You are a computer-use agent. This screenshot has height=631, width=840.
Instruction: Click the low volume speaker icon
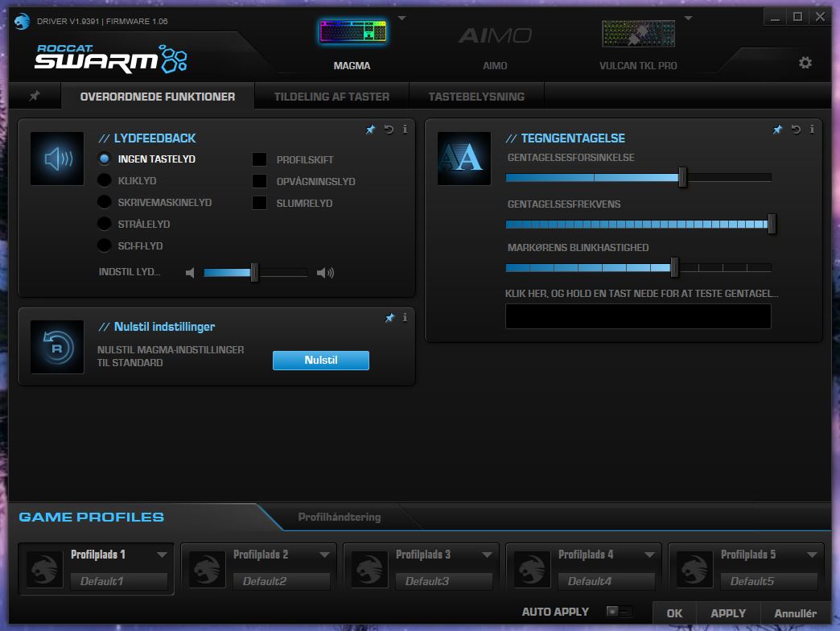point(190,273)
